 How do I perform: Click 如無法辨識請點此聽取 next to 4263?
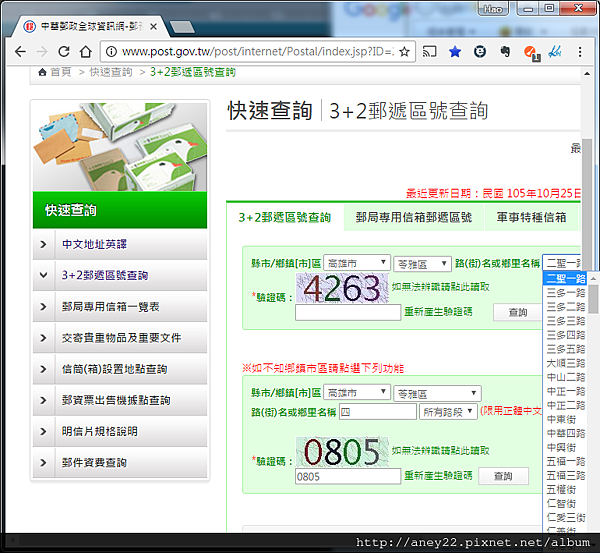coord(440,287)
